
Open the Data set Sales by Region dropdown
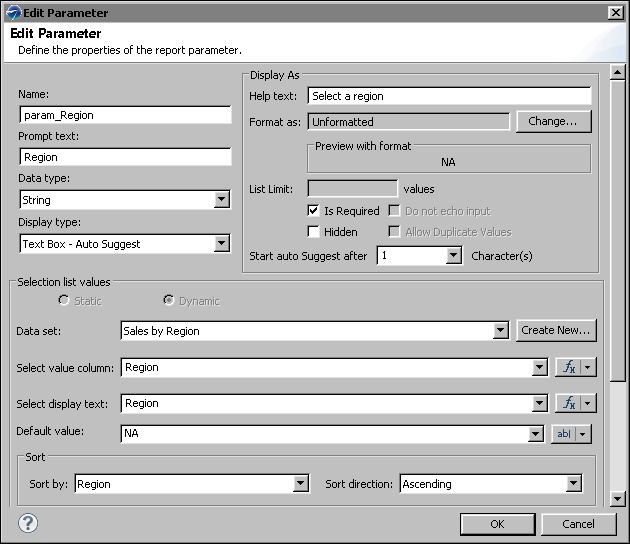[x=500, y=330]
